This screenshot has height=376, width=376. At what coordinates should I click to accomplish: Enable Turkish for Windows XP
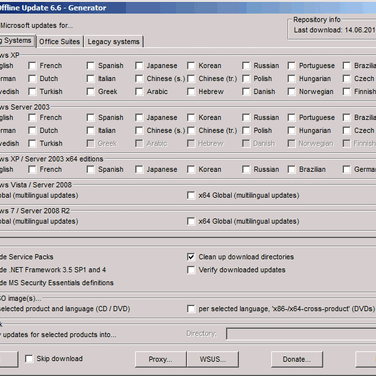click(x=32, y=92)
